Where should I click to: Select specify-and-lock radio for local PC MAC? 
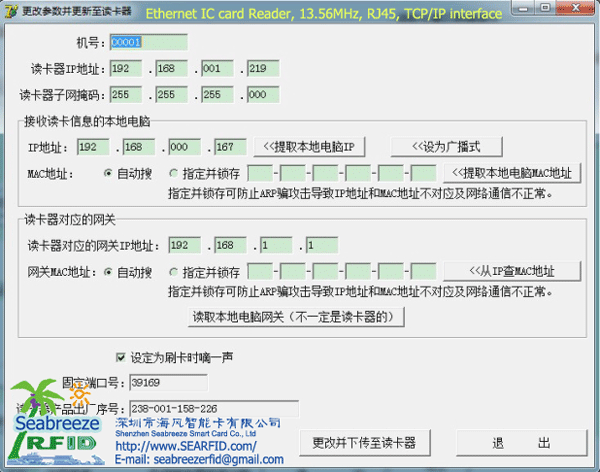pyautogui.click(x=174, y=173)
